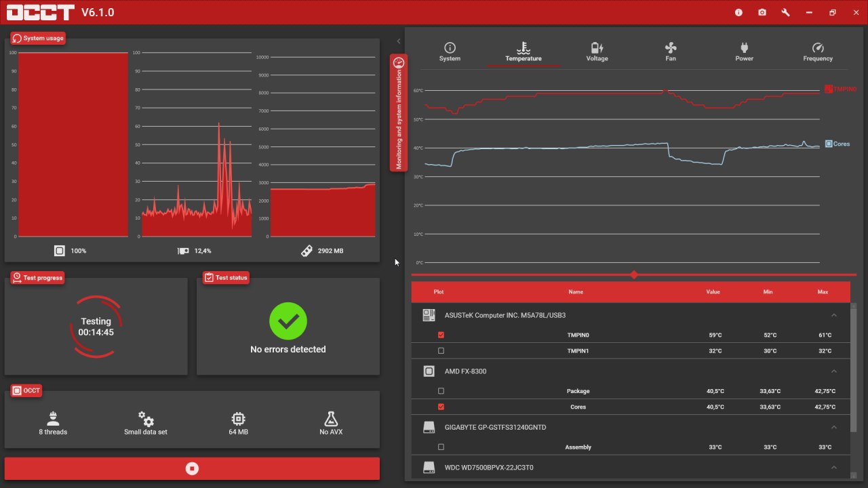Click Monitoring and system information side tab
Screen dimensions: 868x488
pos(399,113)
